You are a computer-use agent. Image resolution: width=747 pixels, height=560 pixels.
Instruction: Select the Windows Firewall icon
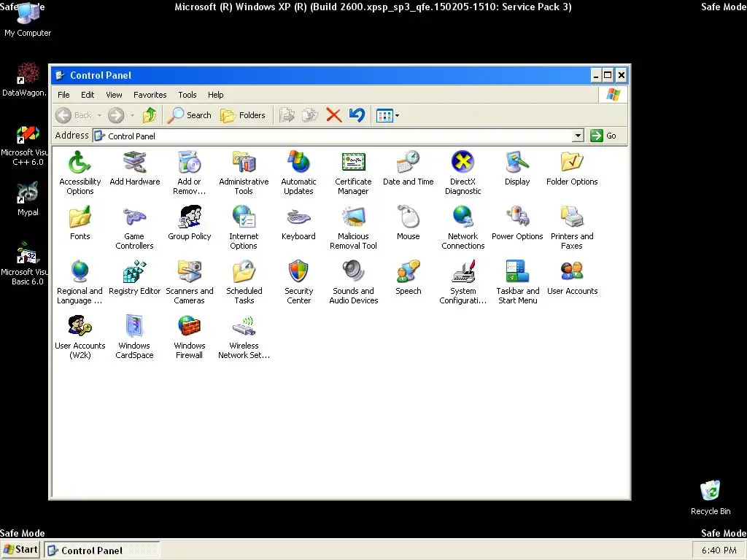189,327
